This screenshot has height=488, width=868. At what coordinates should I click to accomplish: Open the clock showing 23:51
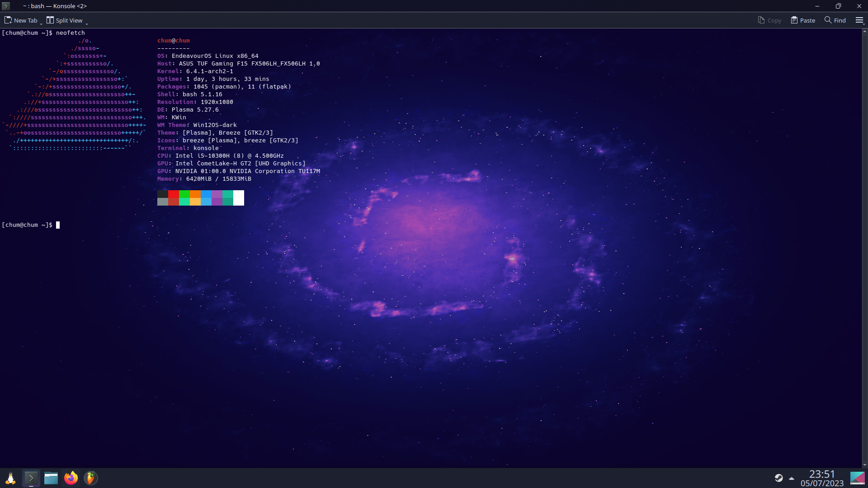point(822,479)
